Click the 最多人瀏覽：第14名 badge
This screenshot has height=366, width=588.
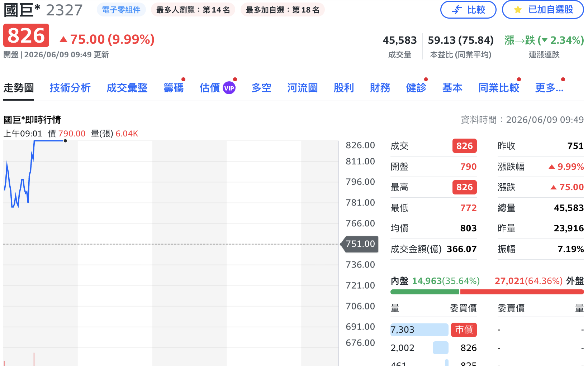(193, 10)
